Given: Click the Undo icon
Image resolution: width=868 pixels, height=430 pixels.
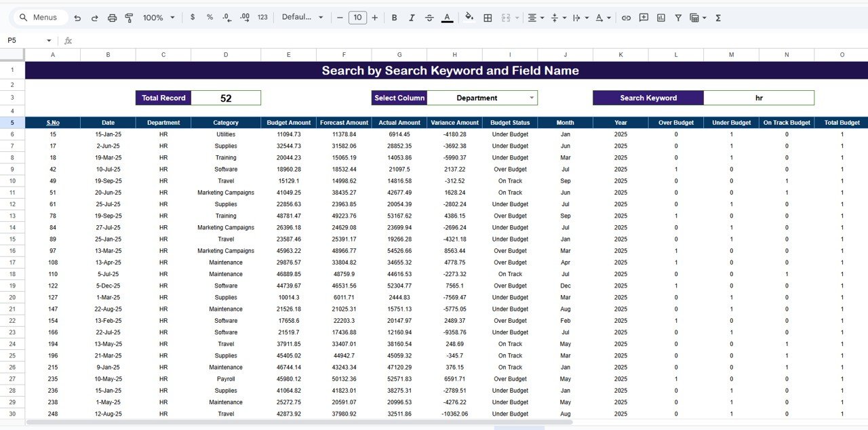Looking at the screenshot, I should (x=77, y=18).
